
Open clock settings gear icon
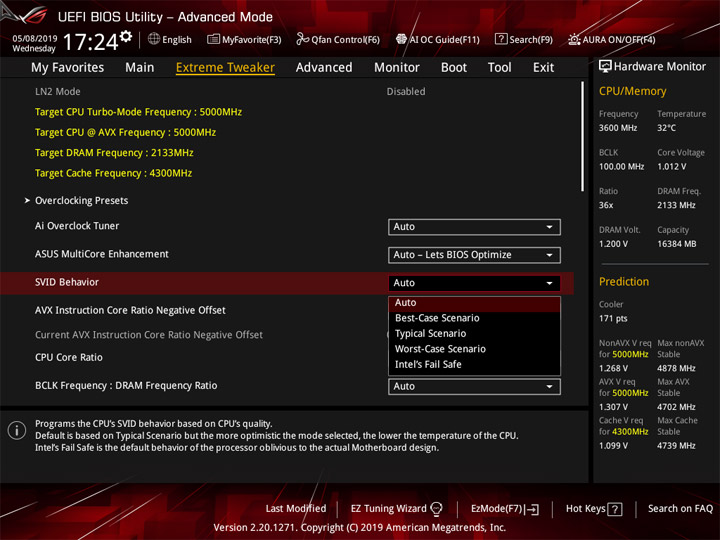(126, 36)
